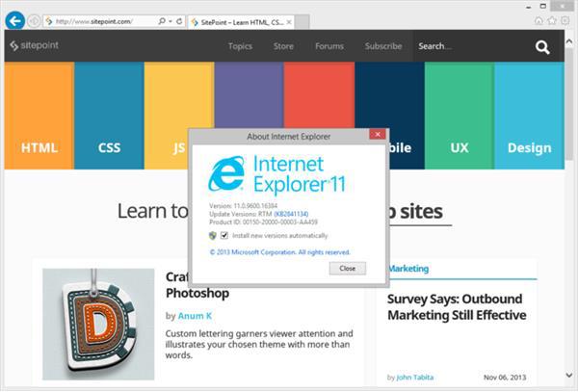Click the browser Home icon
Viewport: 578px width, 392px height.
click(539, 20)
